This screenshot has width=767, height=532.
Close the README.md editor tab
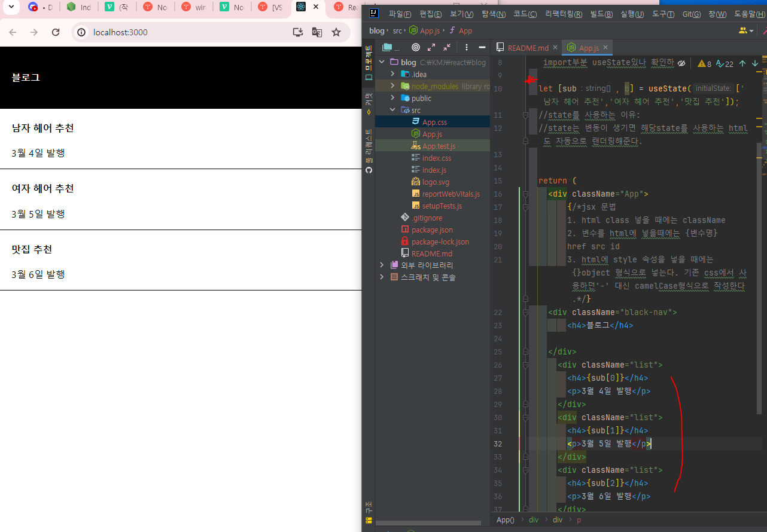pos(555,48)
